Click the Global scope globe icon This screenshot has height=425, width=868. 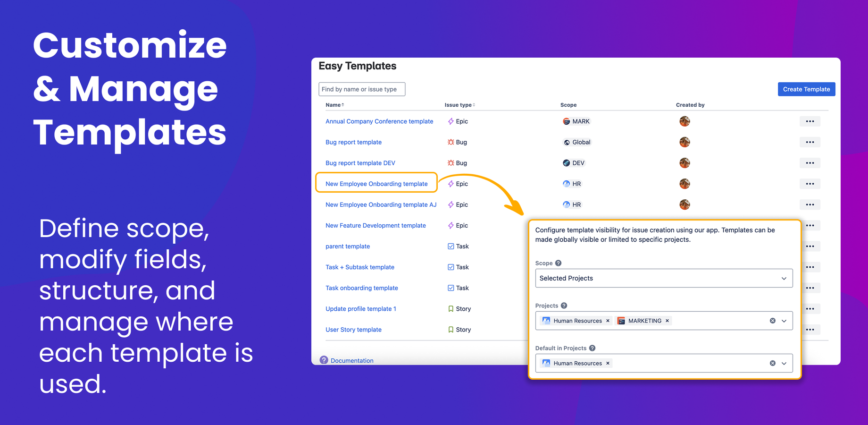point(567,142)
